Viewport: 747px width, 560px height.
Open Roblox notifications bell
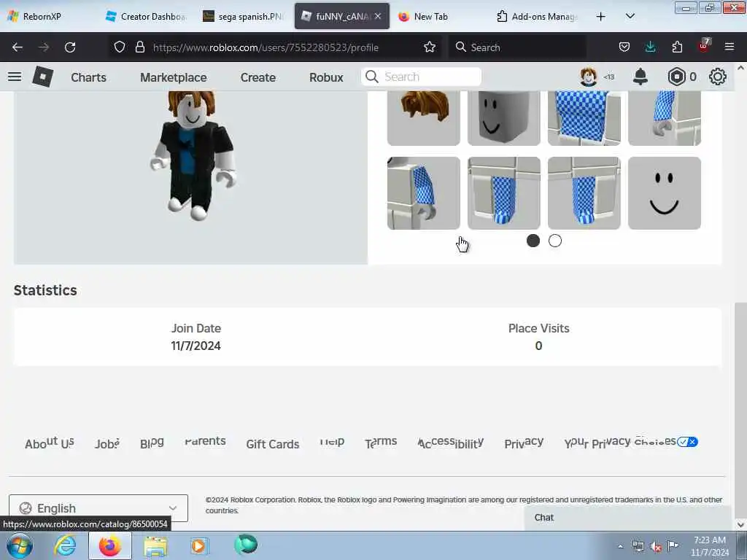[640, 77]
